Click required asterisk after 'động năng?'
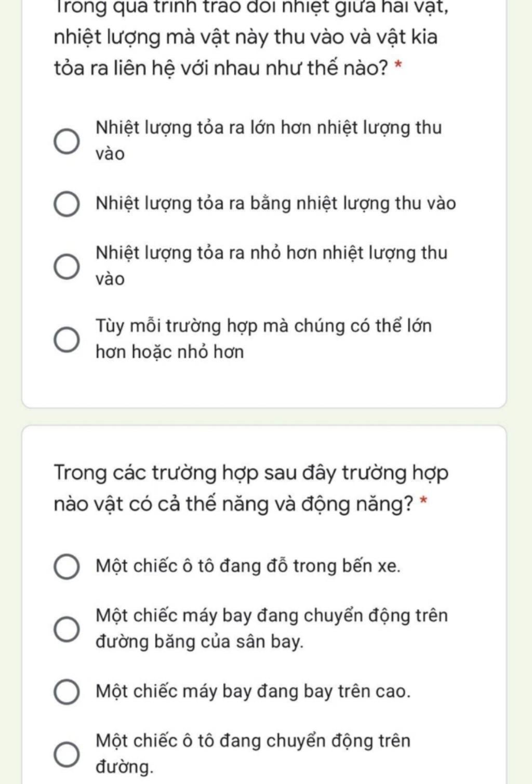Image resolution: width=532 pixels, height=784 pixels. pyautogui.click(x=423, y=501)
